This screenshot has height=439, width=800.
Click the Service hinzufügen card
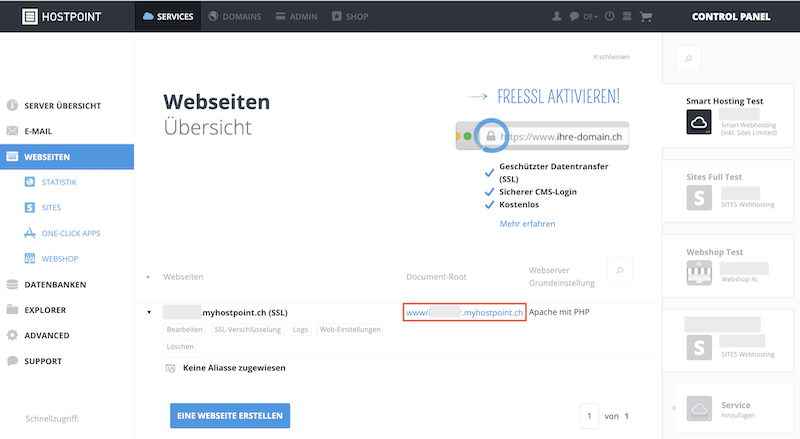coord(733,408)
